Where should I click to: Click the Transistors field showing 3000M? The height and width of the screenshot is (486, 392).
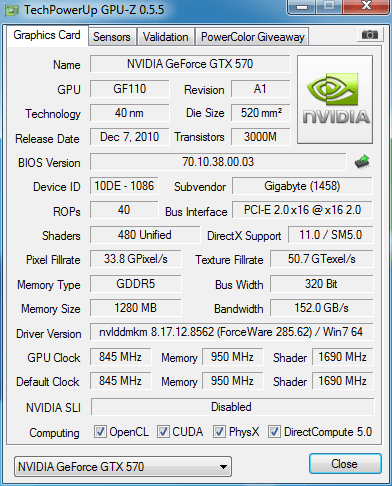coord(260,137)
